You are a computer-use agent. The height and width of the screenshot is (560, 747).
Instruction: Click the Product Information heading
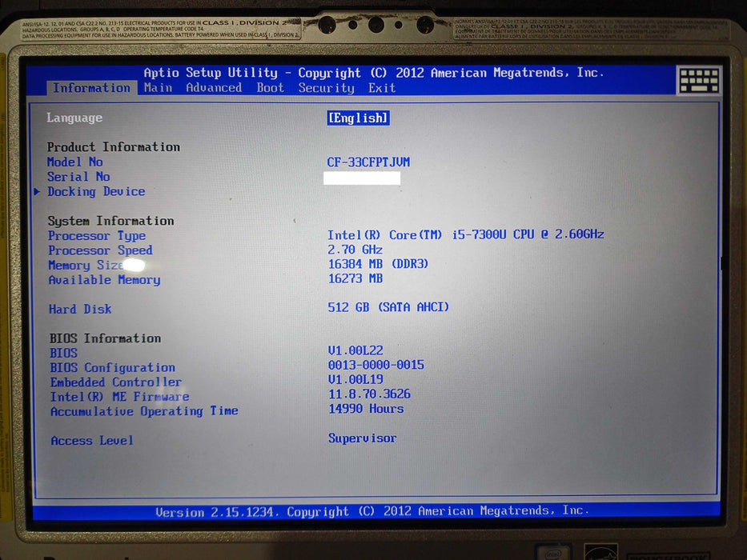tap(114, 147)
